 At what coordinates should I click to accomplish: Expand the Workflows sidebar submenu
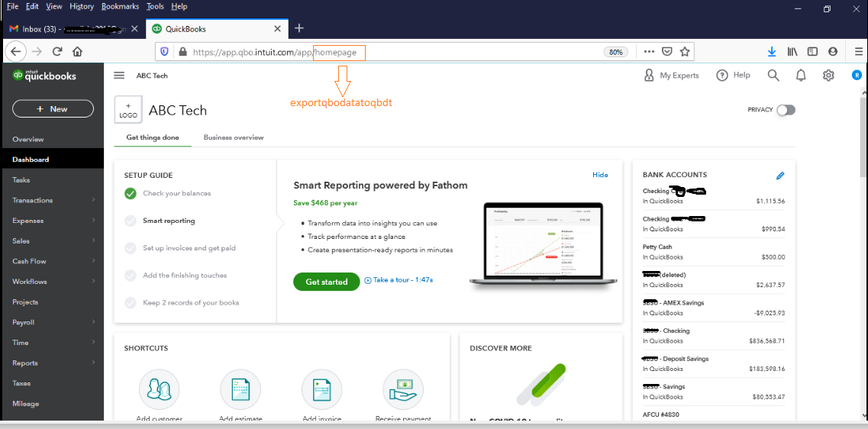pyautogui.click(x=94, y=281)
